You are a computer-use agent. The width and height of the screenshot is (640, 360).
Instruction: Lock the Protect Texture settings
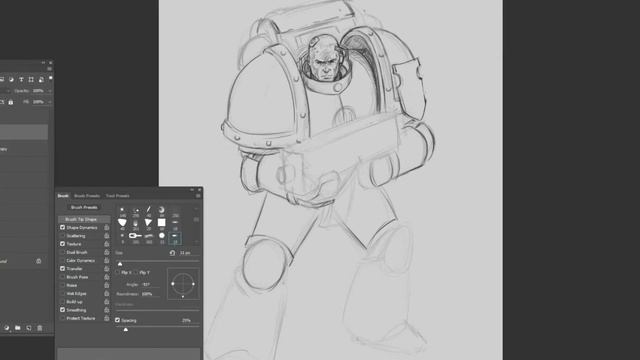[x=107, y=318]
